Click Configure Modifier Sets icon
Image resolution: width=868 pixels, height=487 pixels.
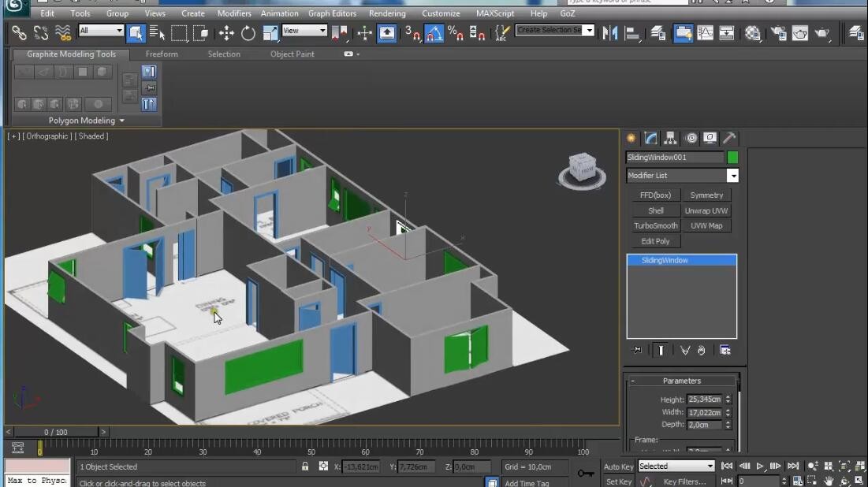(x=725, y=351)
